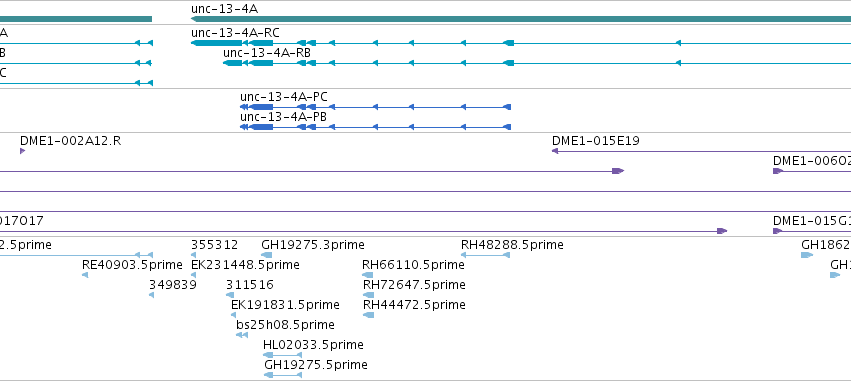Select the RH44472.5prime label
This screenshot has height=381, width=851.
point(414,305)
